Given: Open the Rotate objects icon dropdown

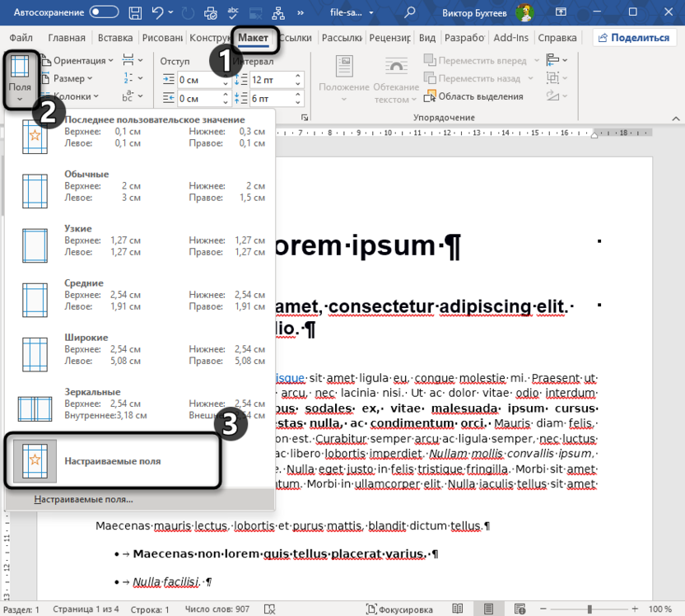Looking at the screenshot, I should [x=557, y=96].
